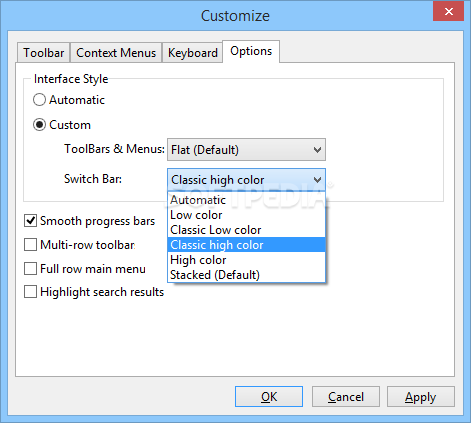This screenshot has height=423, width=471.
Task: Choose High color from the list
Action: coord(246,260)
